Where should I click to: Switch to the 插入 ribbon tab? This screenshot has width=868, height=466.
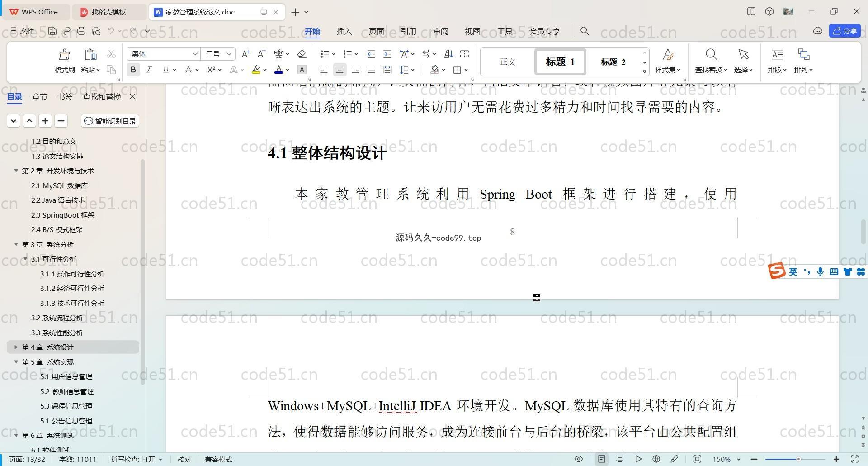tap(344, 31)
